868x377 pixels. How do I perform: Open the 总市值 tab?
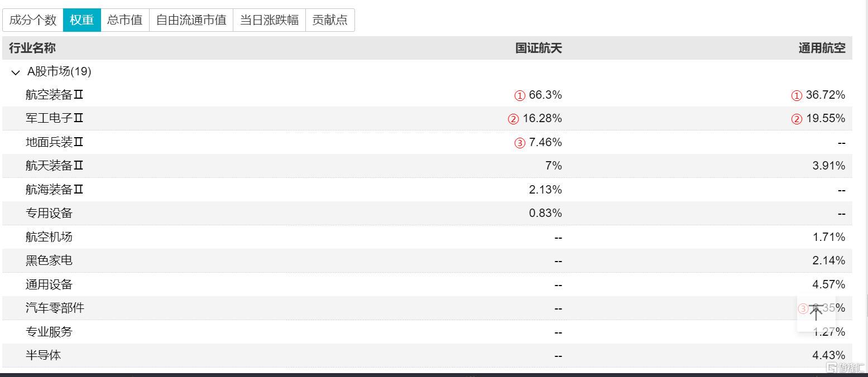124,20
